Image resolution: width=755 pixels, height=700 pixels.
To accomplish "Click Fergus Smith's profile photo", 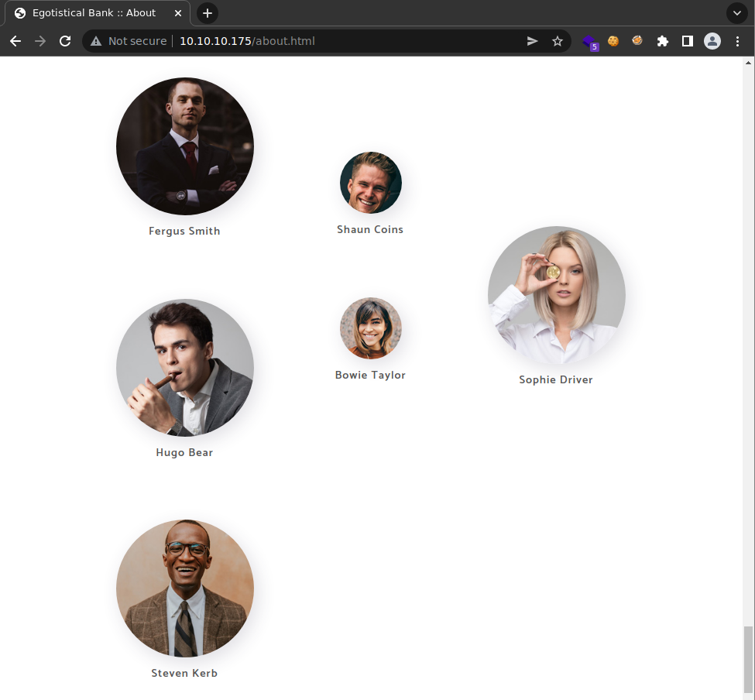I will point(185,146).
